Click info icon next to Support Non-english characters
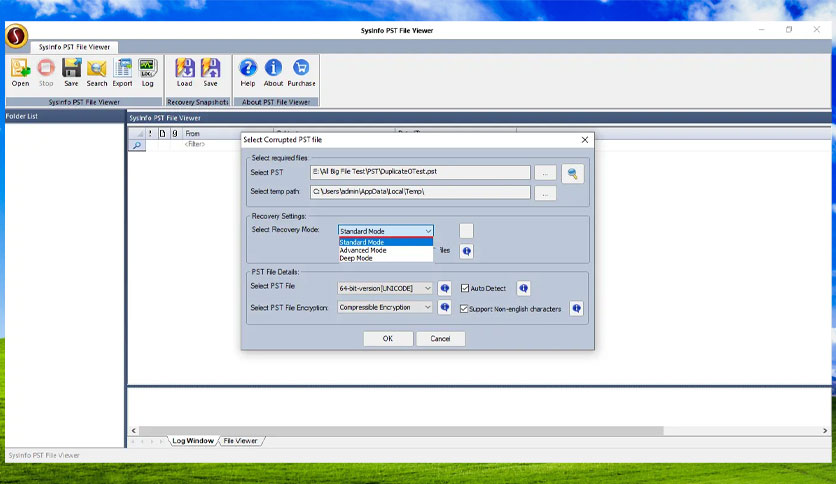This screenshot has width=836, height=484. click(576, 308)
